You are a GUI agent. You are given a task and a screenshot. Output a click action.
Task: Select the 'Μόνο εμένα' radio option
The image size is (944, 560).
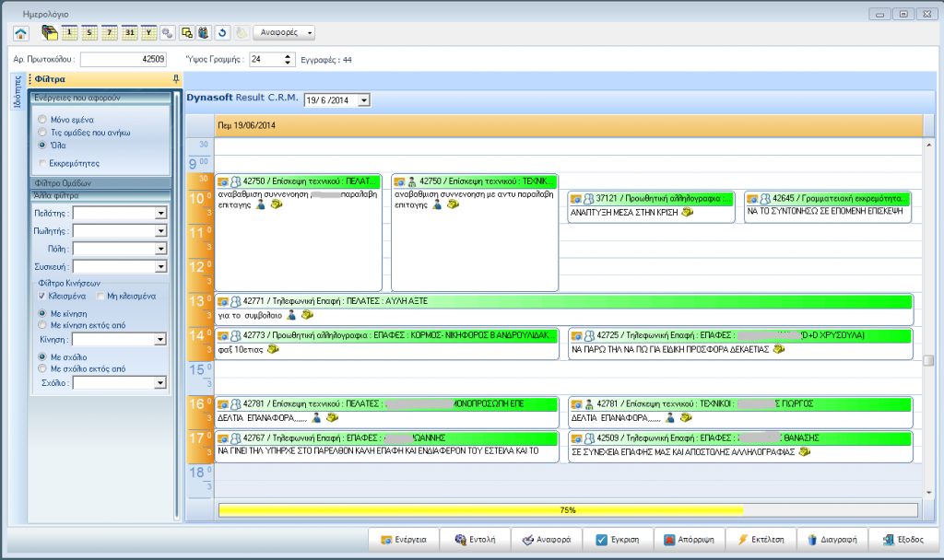point(42,119)
